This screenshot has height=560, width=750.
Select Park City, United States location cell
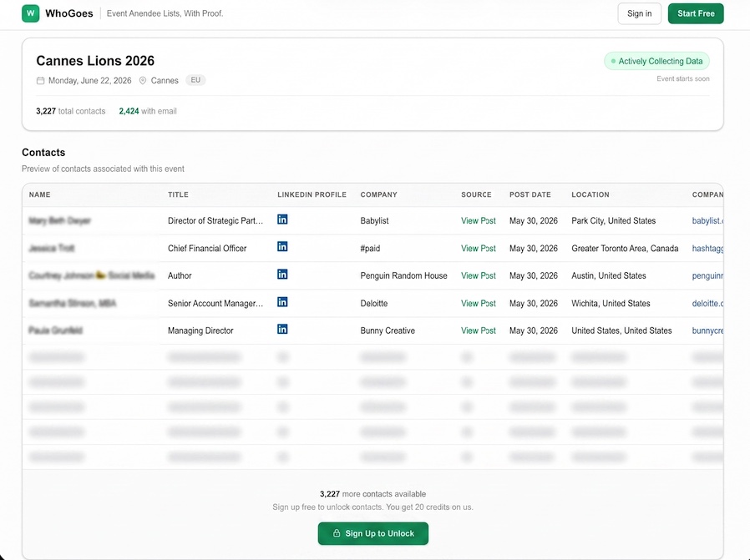pos(614,221)
